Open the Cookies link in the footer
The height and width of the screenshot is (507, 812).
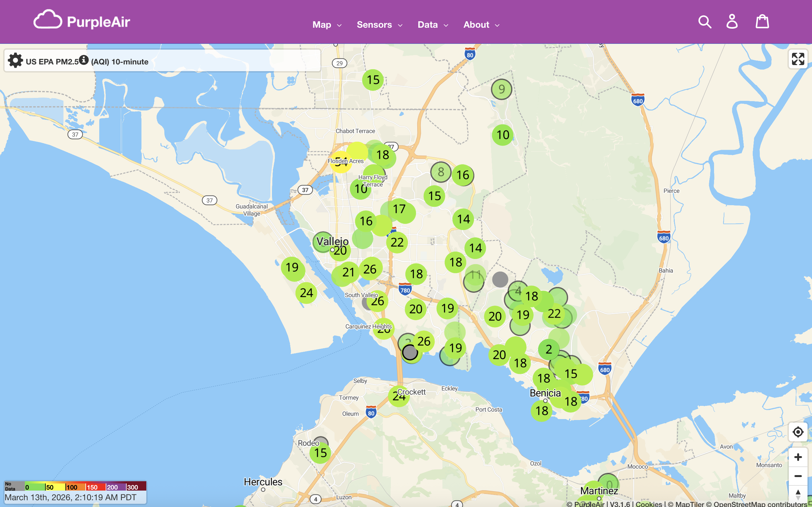649,504
